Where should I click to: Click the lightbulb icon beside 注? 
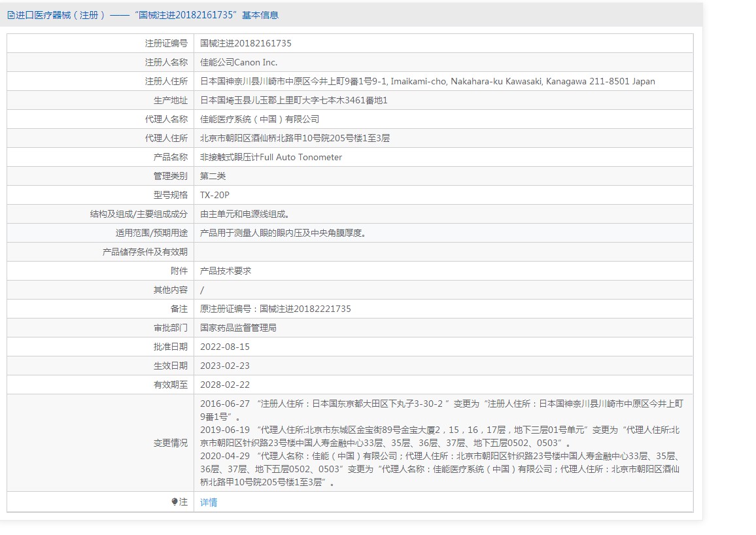pyautogui.click(x=175, y=502)
